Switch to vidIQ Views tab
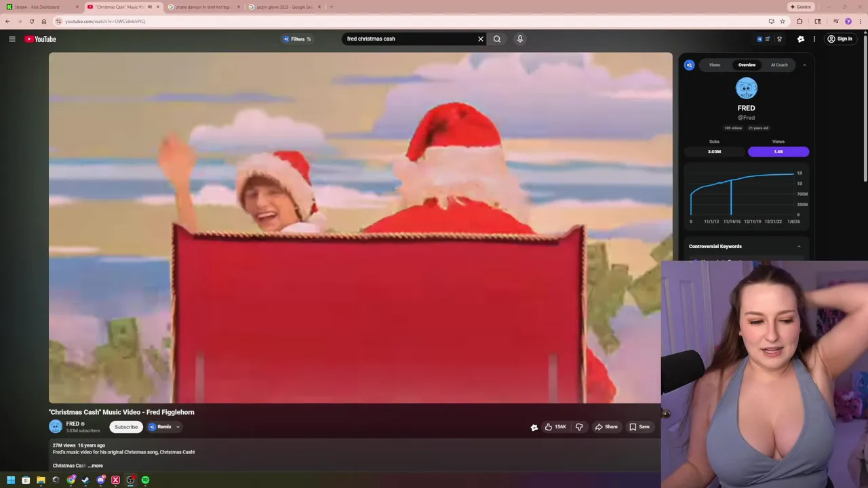The image size is (868, 488). pos(715,65)
